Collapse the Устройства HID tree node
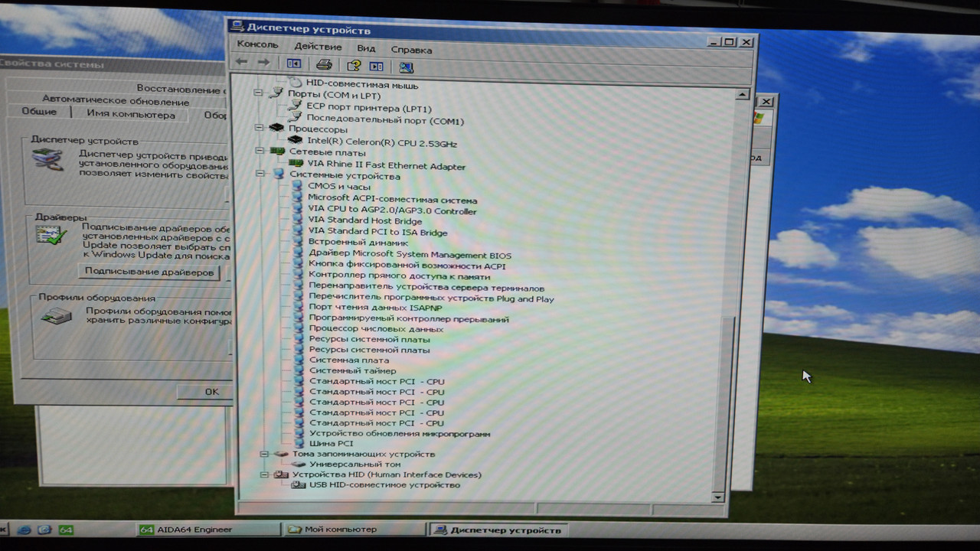 pos(264,474)
